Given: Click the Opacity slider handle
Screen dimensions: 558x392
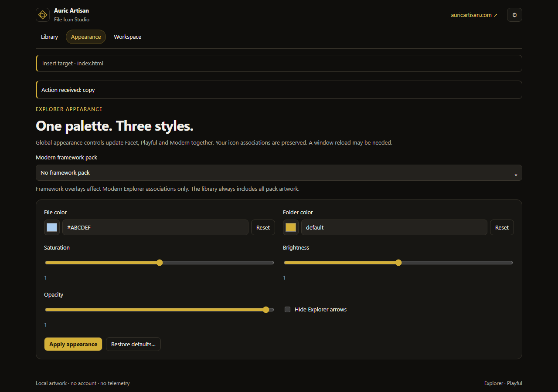Looking at the screenshot, I should [266, 310].
